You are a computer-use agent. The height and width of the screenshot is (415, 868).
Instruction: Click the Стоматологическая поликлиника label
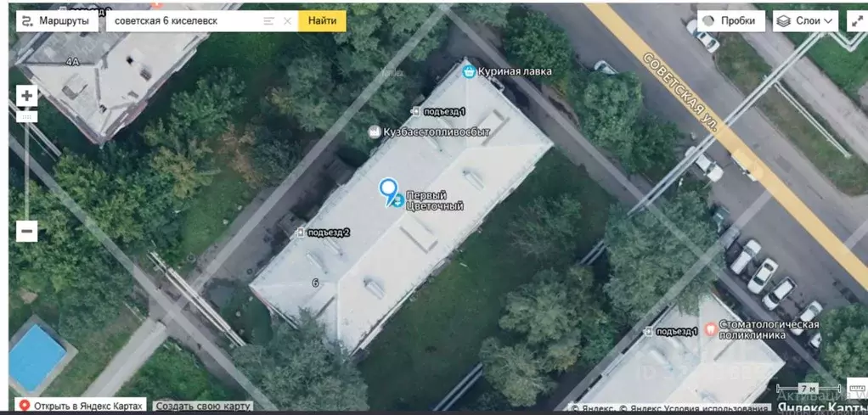coord(769,330)
